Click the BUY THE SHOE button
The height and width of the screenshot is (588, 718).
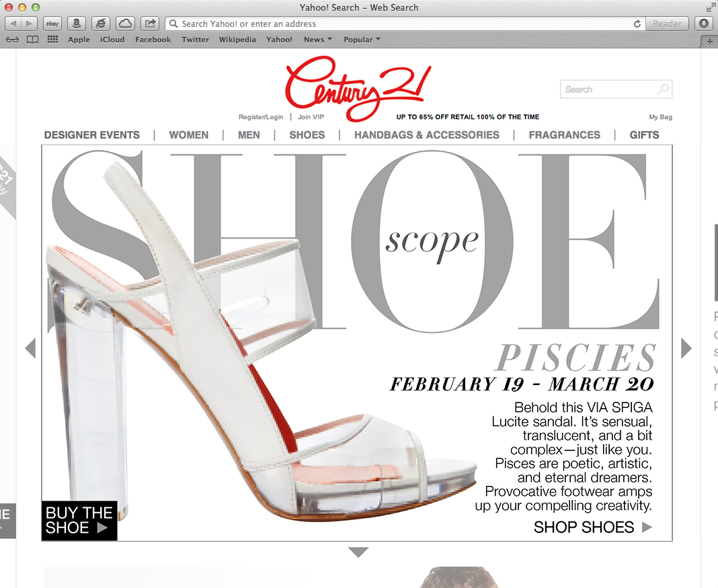[x=79, y=520]
